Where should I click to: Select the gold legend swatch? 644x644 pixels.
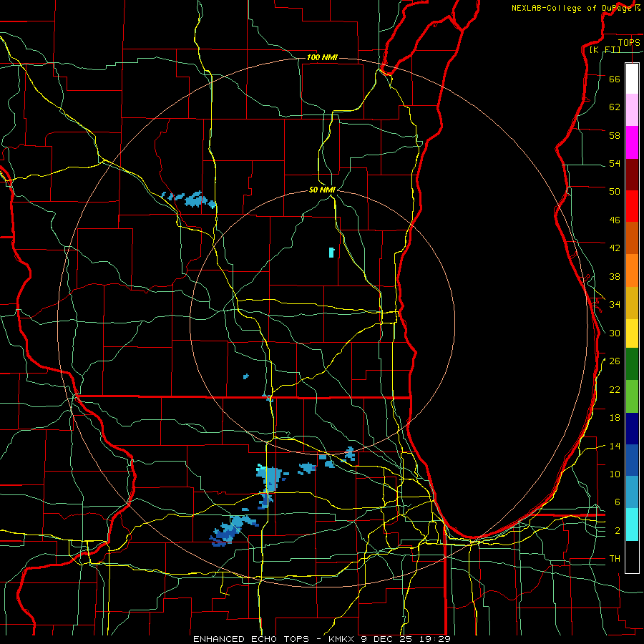[x=632, y=303]
